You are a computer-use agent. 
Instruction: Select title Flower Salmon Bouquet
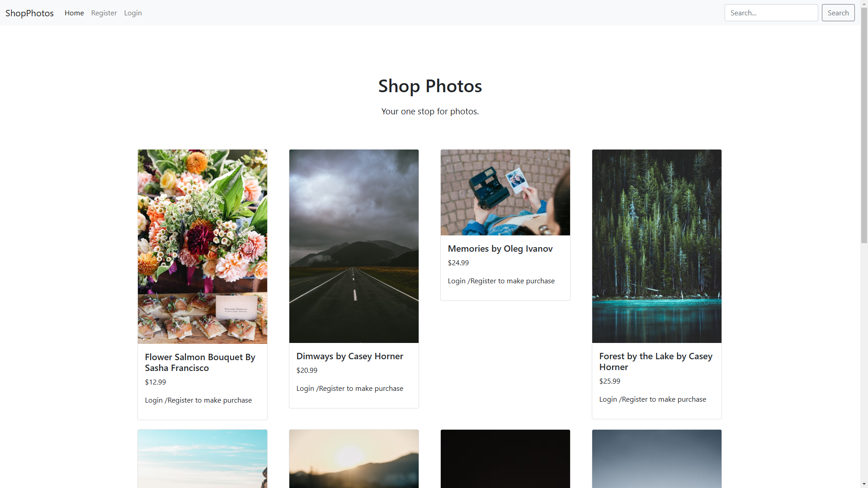(x=199, y=362)
